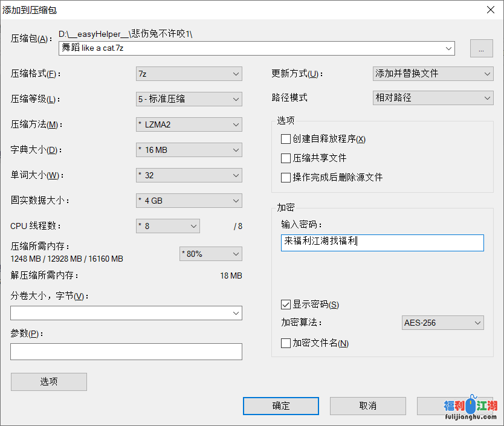The width and height of the screenshot is (504, 426).
Task: Open the 选项 options dialog
Action: point(48,382)
